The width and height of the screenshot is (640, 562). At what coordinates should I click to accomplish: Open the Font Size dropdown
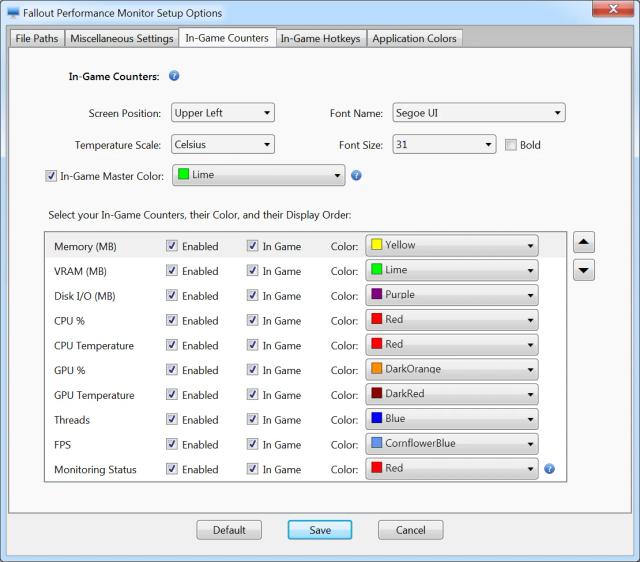(x=444, y=144)
